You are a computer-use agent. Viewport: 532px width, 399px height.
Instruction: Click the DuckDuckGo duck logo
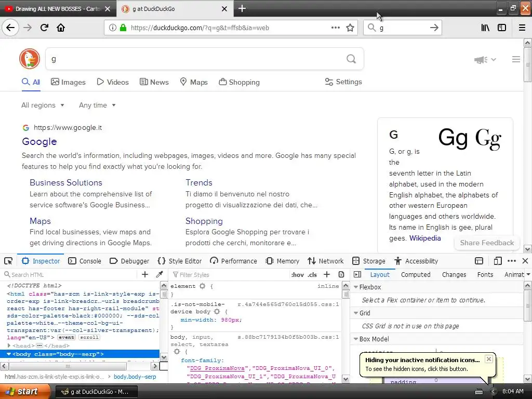tap(30, 59)
